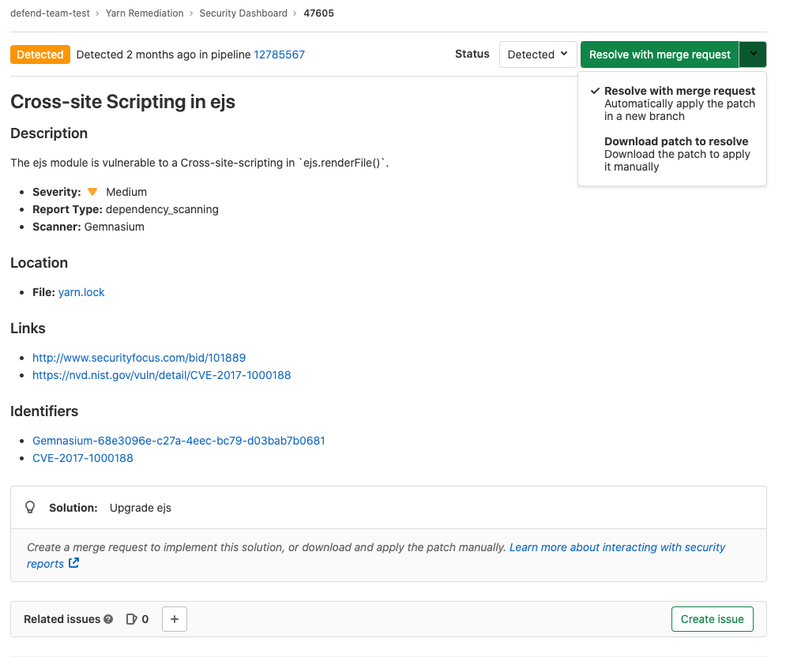Click the external link icon after security reports
The image size is (786, 672).
(73, 563)
